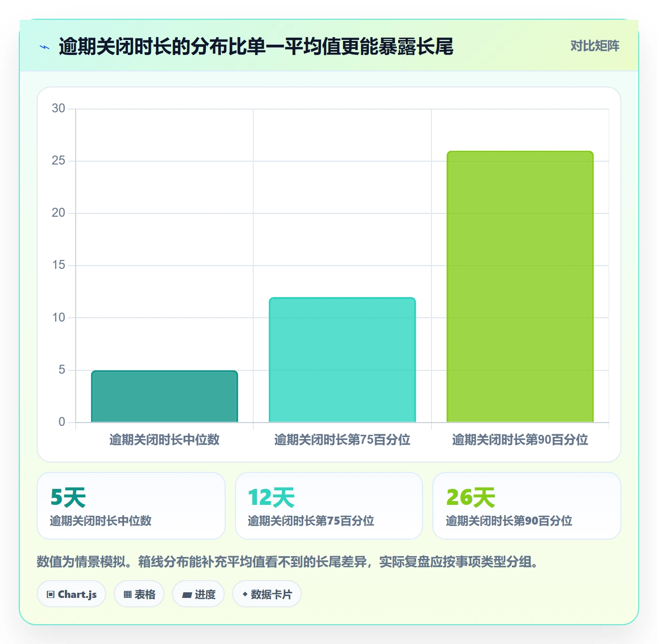Screen dimensions: 658x644
Task: Click the turquoise 第75百分位 bar
Action: pyautogui.click(x=342, y=360)
